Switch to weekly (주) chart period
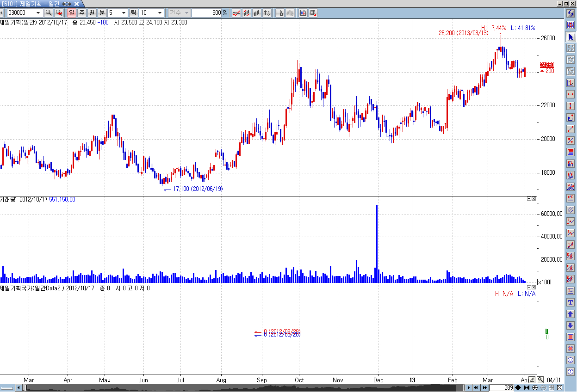The height and width of the screenshot is (392, 577). 82,13
